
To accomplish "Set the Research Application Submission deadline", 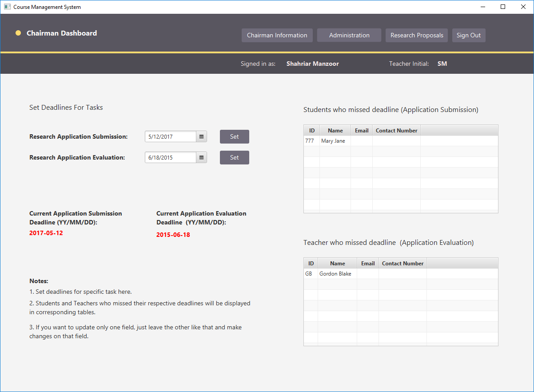I will coord(234,136).
